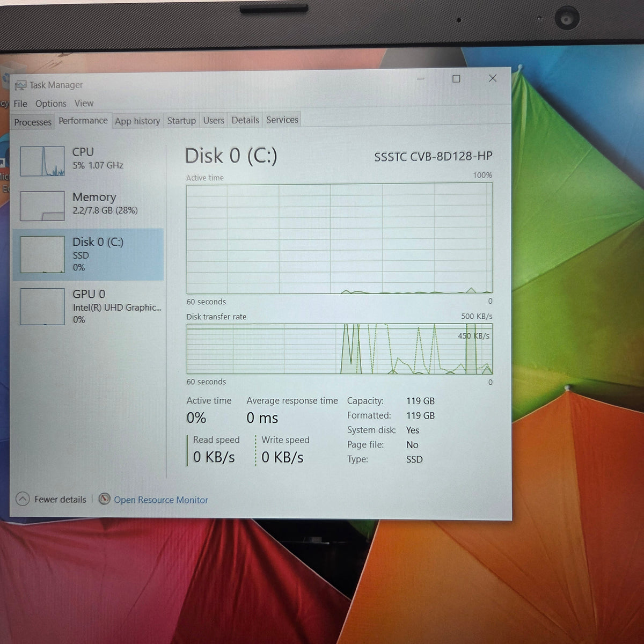The width and height of the screenshot is (644, 644).
Task: Select Disk 0 (C:) sidebar entry
Action: tap(88, 254)
